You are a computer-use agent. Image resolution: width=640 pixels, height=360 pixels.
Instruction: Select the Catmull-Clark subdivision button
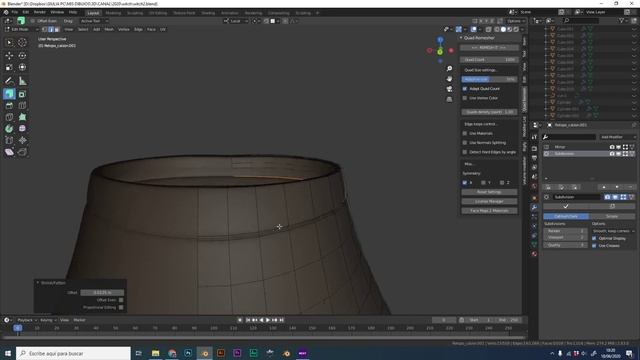[x=566, y=216]
